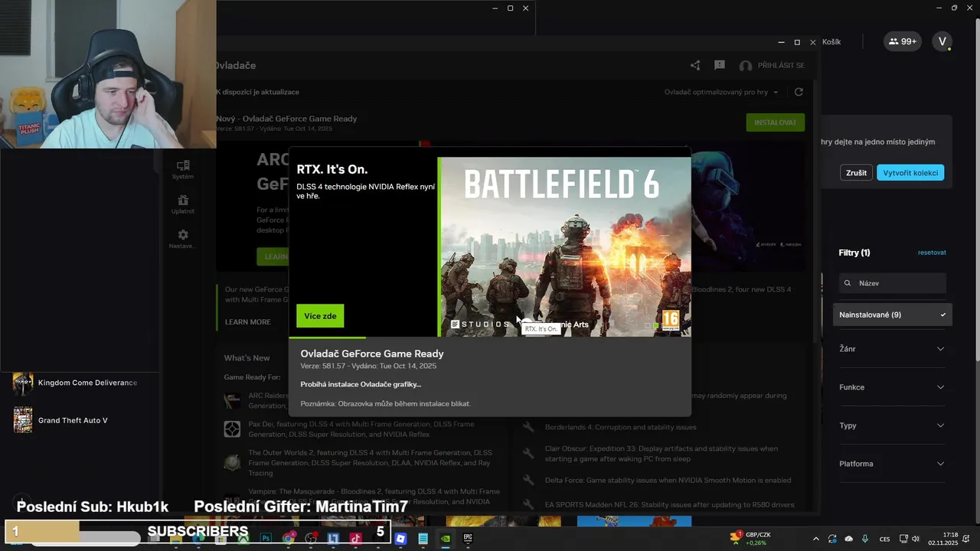Click Epic Games icon in taskbar

click(x=468, y=539)
